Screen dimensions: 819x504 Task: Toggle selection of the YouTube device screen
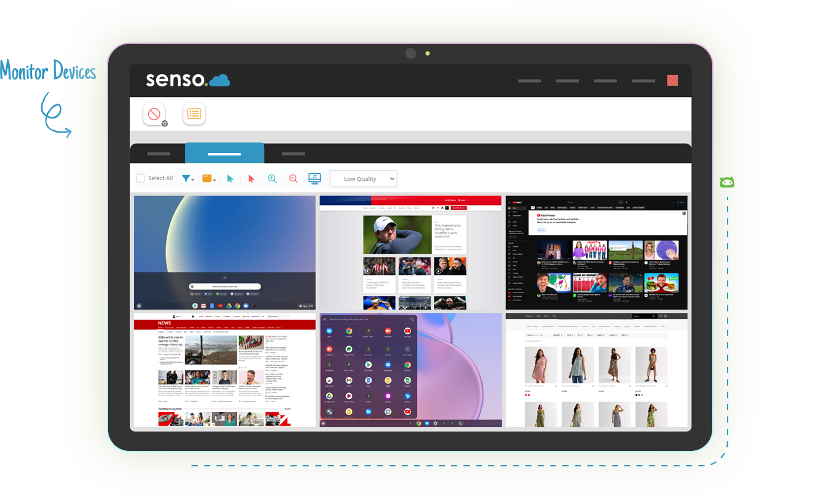click(596, 252)
